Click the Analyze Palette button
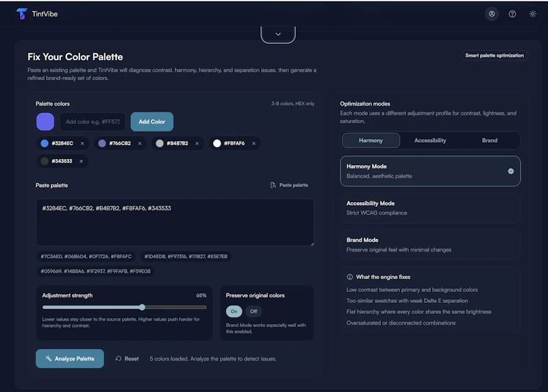The height and width of the screenshot is (392, 548). tap(70, 358)
